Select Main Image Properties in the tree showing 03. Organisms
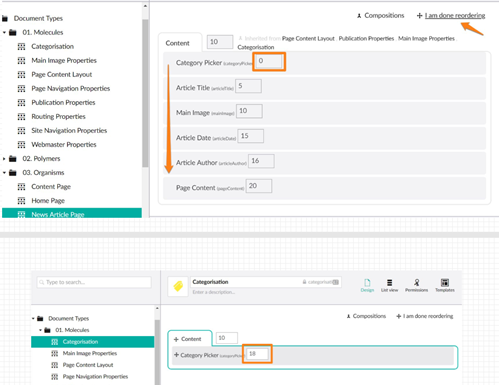This screenshot has width=500, height=385. point(64,60)
